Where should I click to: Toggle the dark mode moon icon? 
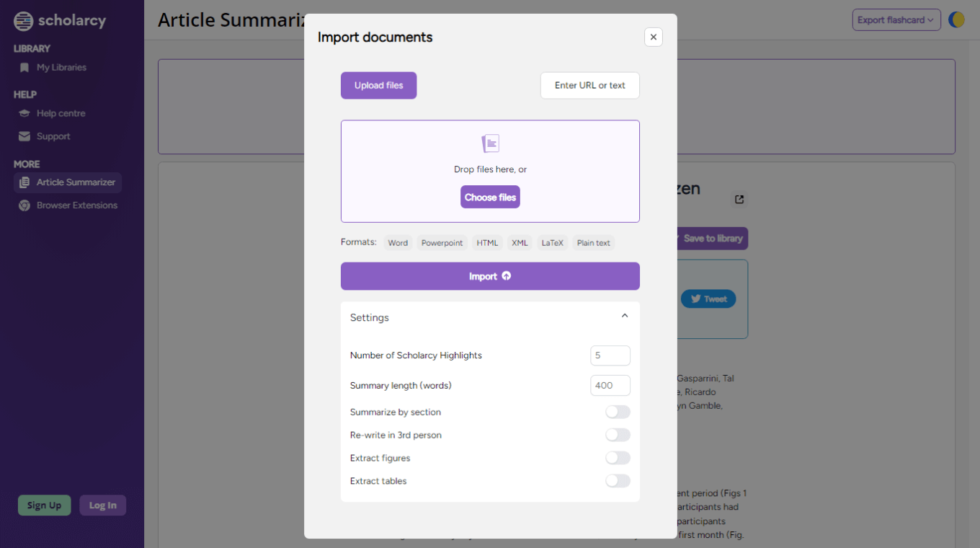[x=956, y=20]
